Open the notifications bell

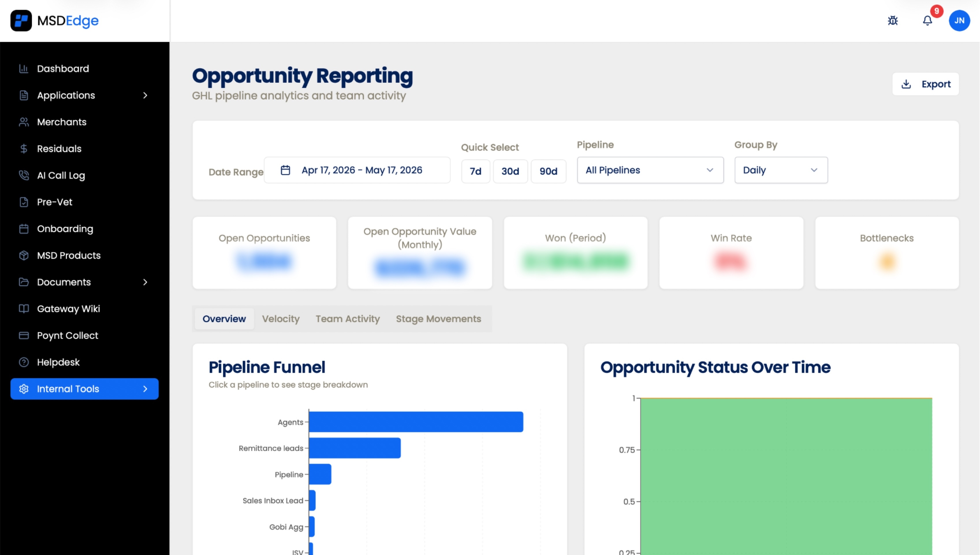pyautogui.click(x=927, y=20)
